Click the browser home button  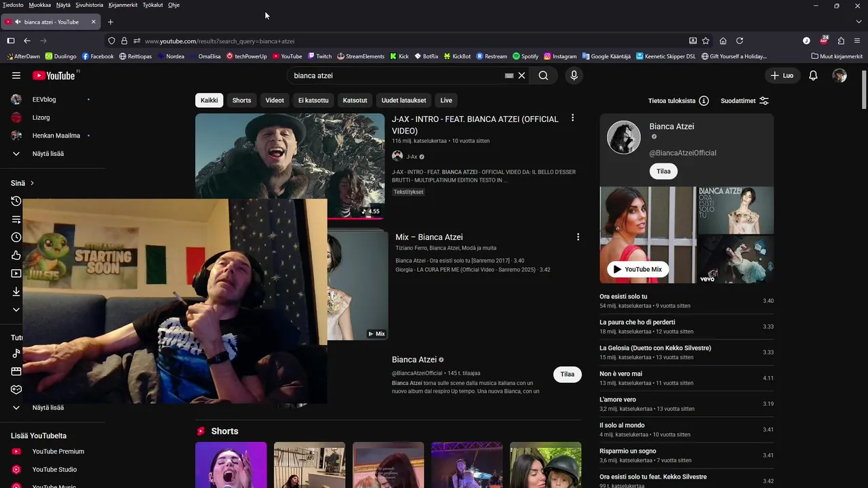tap(723, 41)
